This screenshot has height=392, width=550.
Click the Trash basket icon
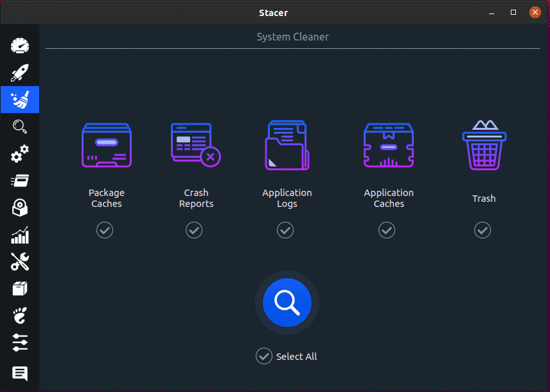(x=484, y=145)
